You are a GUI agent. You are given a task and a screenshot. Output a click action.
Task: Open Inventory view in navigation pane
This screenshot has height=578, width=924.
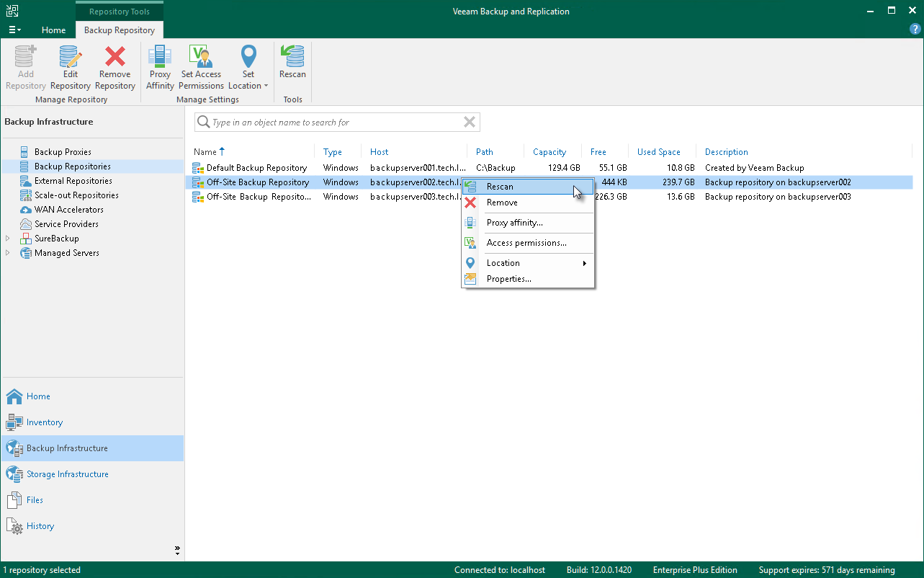pyautogui.click(x=92, y=422)
